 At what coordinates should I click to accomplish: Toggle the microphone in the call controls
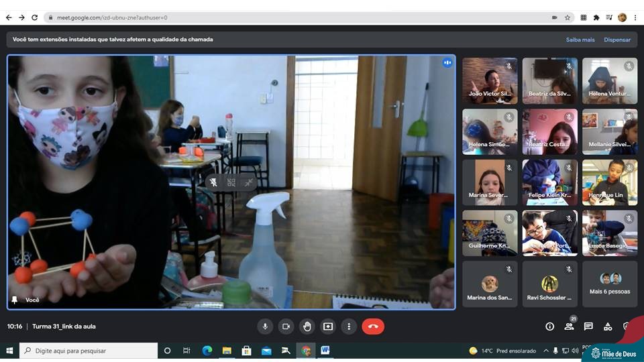point(265,326)
